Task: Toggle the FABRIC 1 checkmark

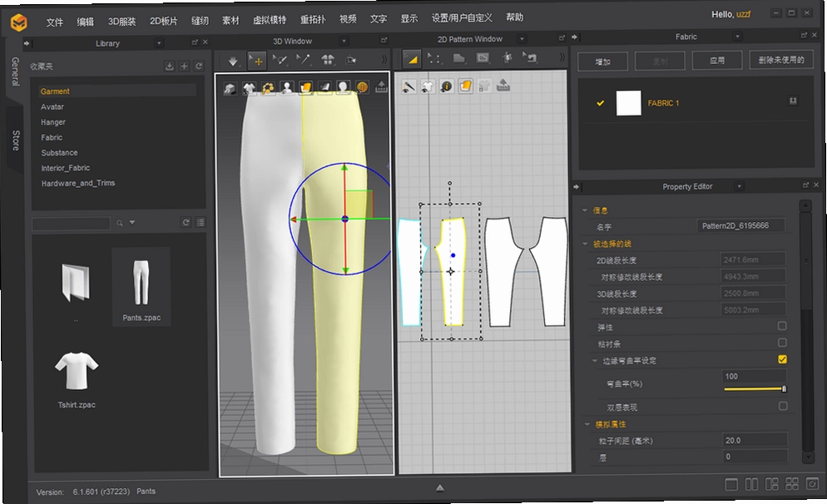Action: pos(600,103)
